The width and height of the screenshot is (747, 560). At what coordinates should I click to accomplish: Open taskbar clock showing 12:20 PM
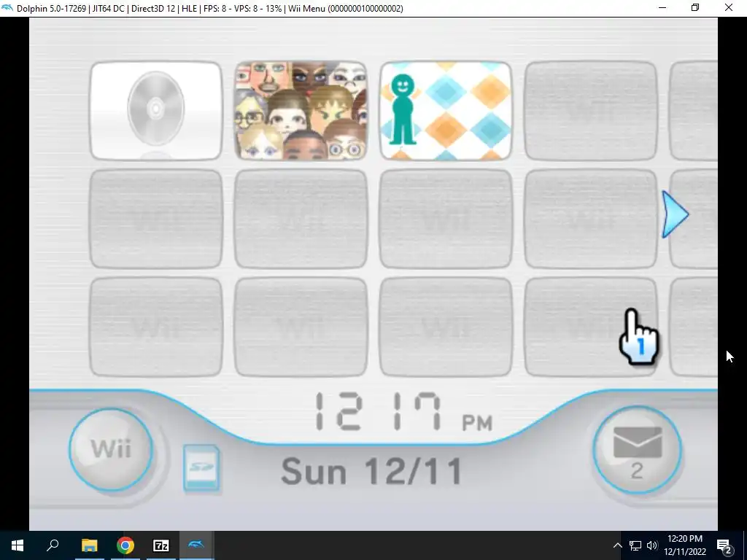(x=684, y=545)
